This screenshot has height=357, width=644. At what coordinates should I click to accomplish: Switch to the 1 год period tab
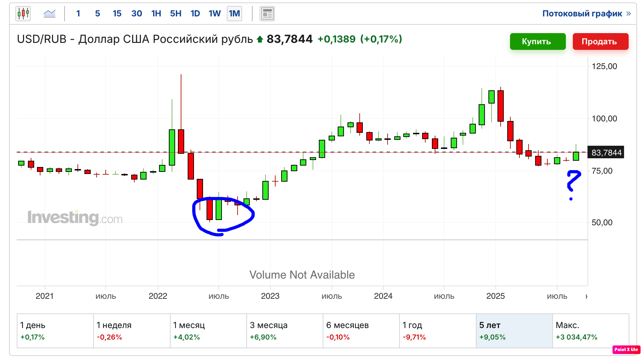(437, 331)
